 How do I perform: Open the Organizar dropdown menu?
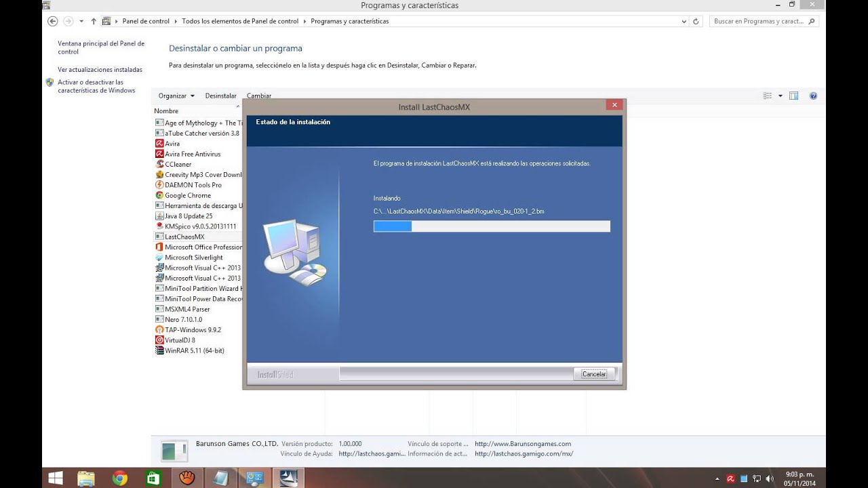tap(176, 96)
